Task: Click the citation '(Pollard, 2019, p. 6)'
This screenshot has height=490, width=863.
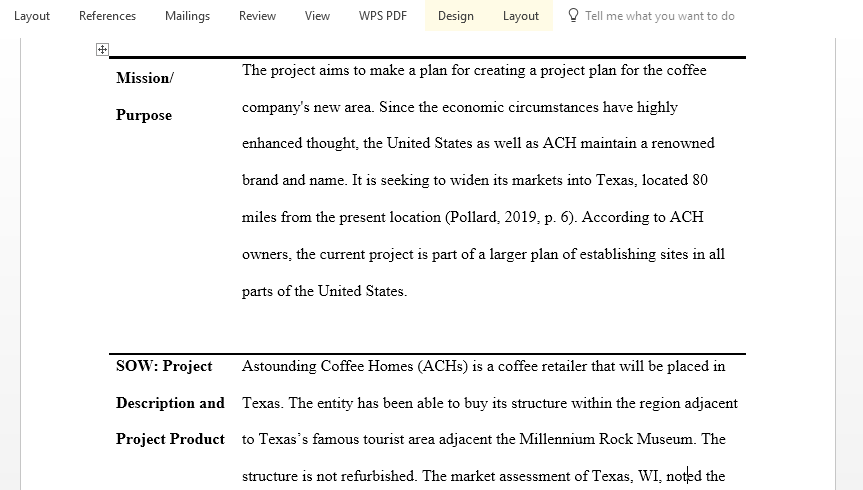Action: click(x=511, y=217)
